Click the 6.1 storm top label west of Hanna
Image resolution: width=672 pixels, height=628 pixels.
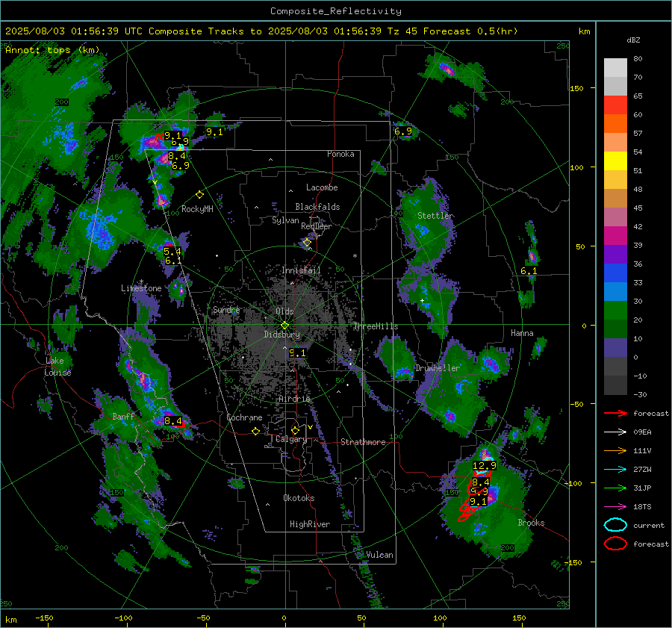point(529,271)
